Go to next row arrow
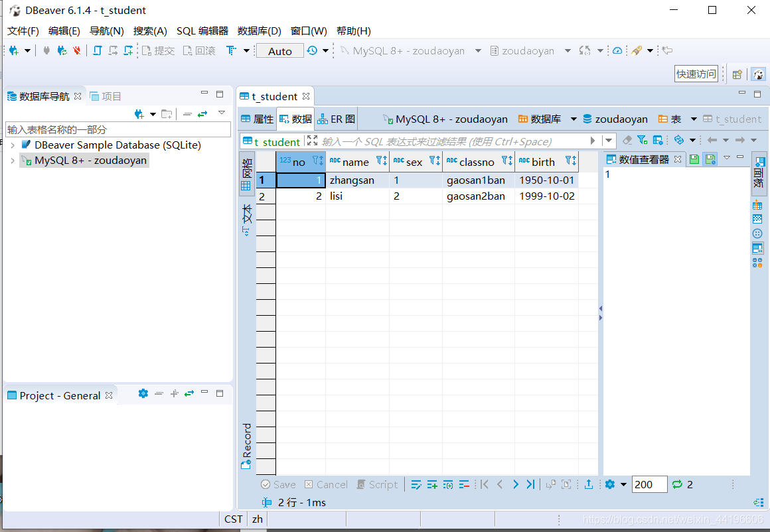Image resolution: width=770 pixels, height=532 pixels. click(x=515, y=484)
